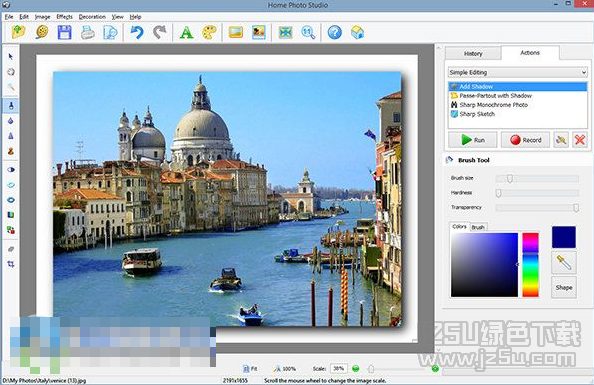This screenshot has width=594, height=385.
Task: Click the green zoom in plus button
Action: 435,368
